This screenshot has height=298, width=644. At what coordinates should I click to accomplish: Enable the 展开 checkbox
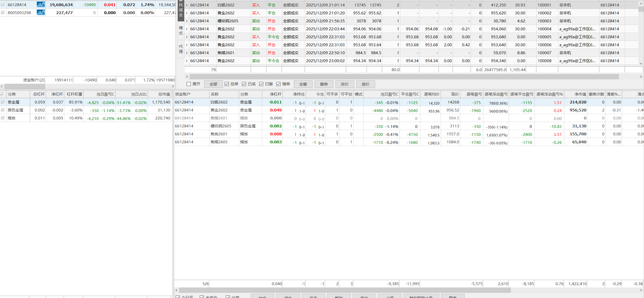(189, 84)
